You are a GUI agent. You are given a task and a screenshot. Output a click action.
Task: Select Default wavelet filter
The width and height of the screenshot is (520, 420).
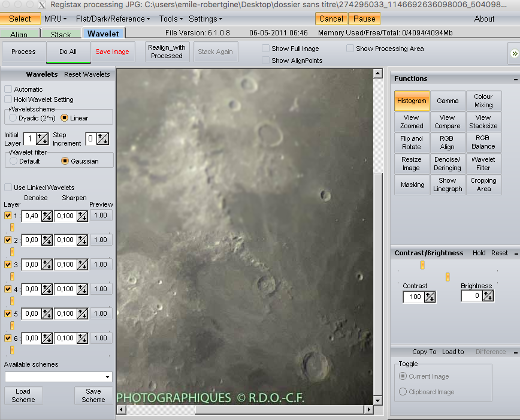13,161
